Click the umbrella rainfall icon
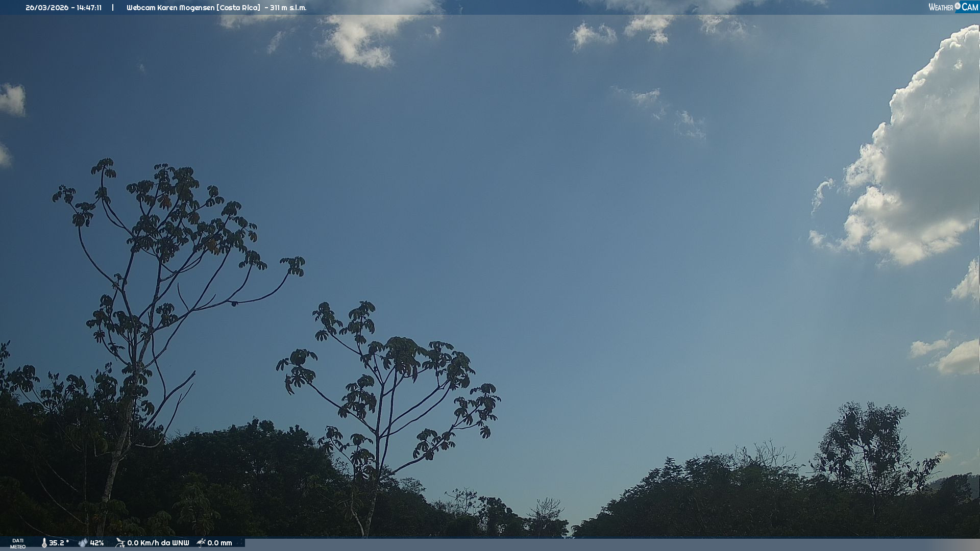This screenshot has height=551, width=980. tap(201, 543)
